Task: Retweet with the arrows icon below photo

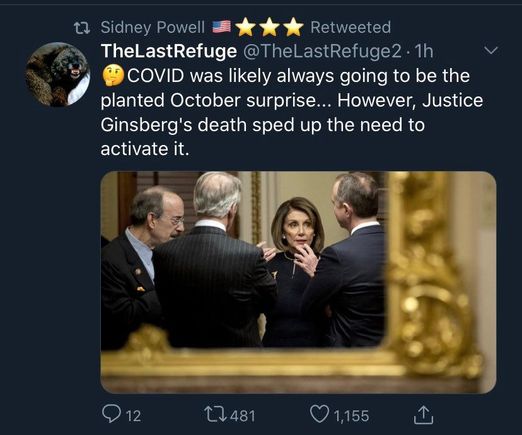Action: (x=216, y=414)
